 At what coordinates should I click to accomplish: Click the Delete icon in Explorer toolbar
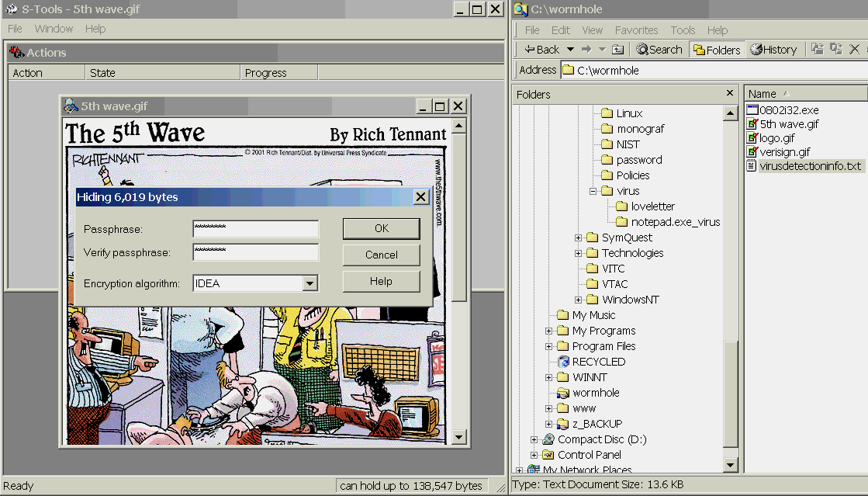pos(854,49)
